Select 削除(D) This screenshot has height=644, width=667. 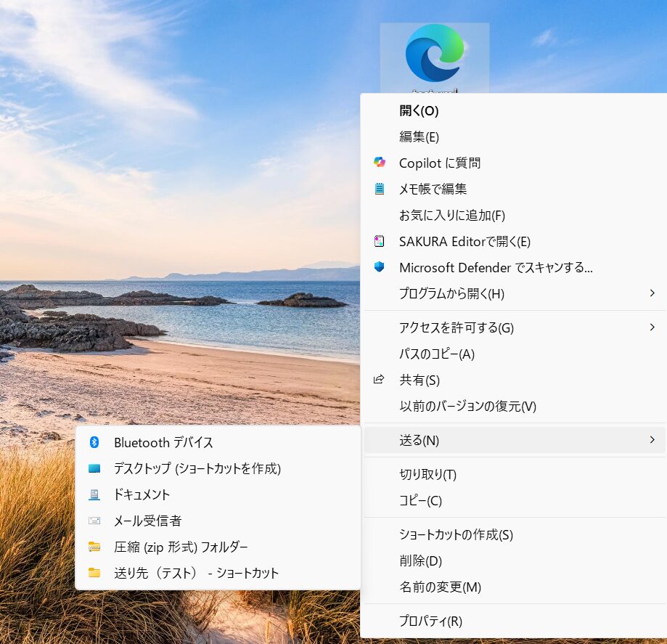[515, 561]
